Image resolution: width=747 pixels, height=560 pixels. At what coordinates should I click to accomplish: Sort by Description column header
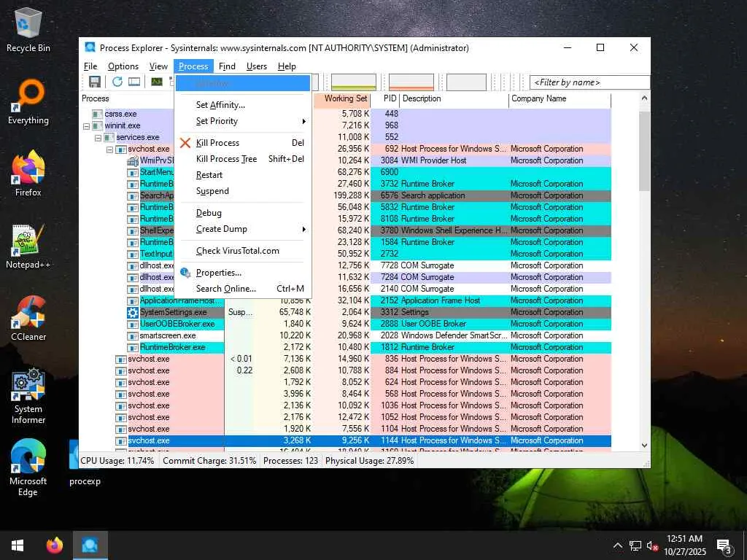454,99
